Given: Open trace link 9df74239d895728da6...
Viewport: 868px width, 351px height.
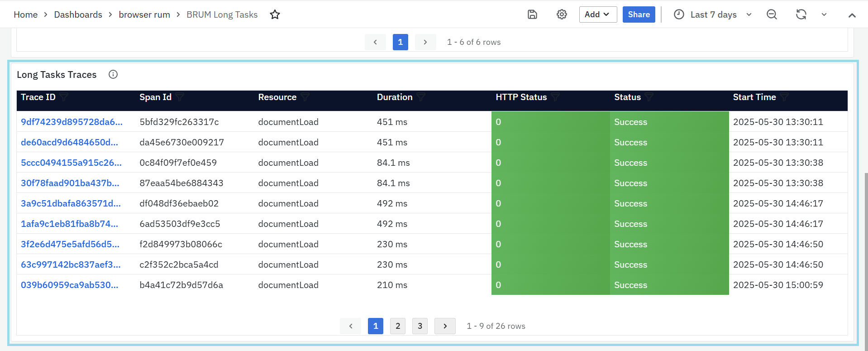Looking at the screenshot, I should click(72, 122).
